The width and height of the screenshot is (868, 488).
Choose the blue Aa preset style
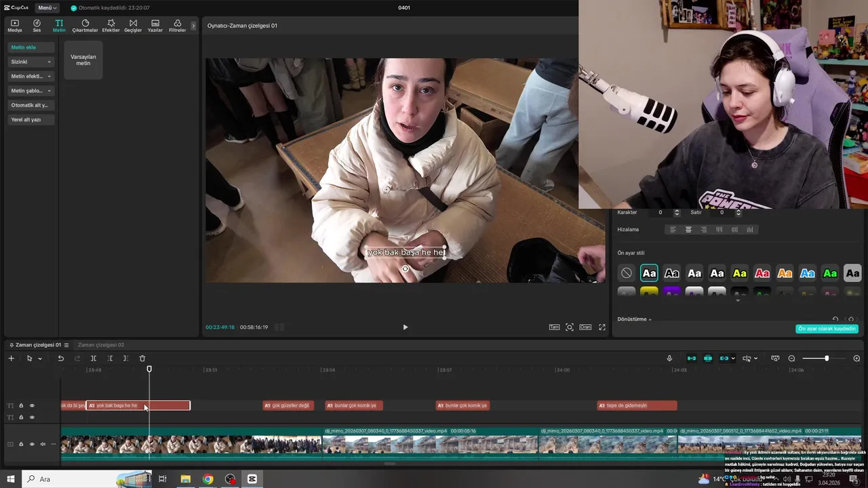[807, 273]
